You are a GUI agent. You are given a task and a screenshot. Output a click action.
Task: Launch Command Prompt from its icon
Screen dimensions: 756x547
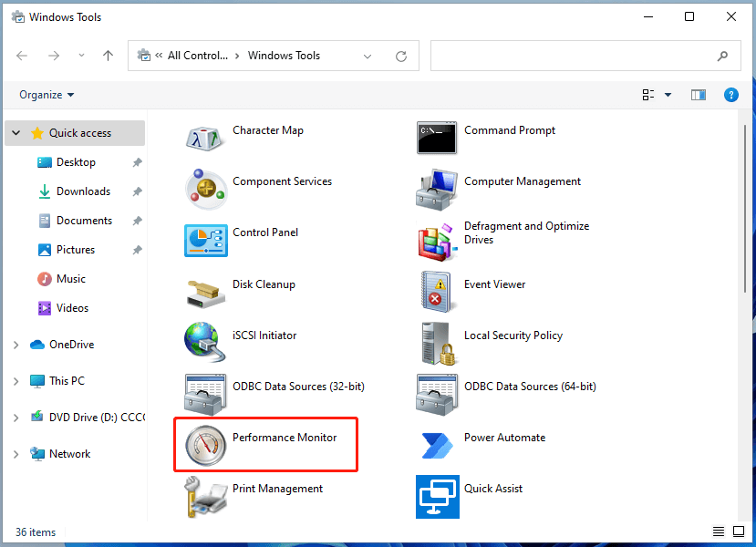(437, 138)
